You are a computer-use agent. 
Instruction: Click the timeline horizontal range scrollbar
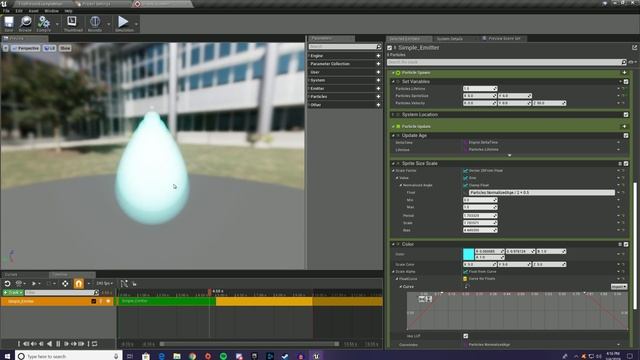click(250, 344)
